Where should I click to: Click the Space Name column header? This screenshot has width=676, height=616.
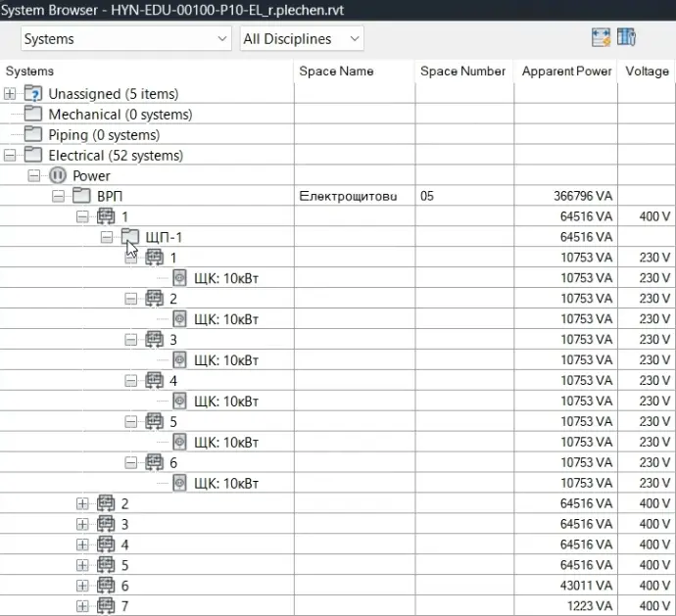(x=336, y=71)
